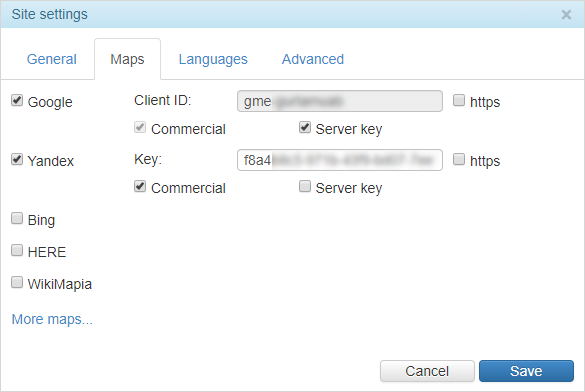585x392 pixels.
Task: Enable the WikiMapia map
Action: tap(17, 282)
